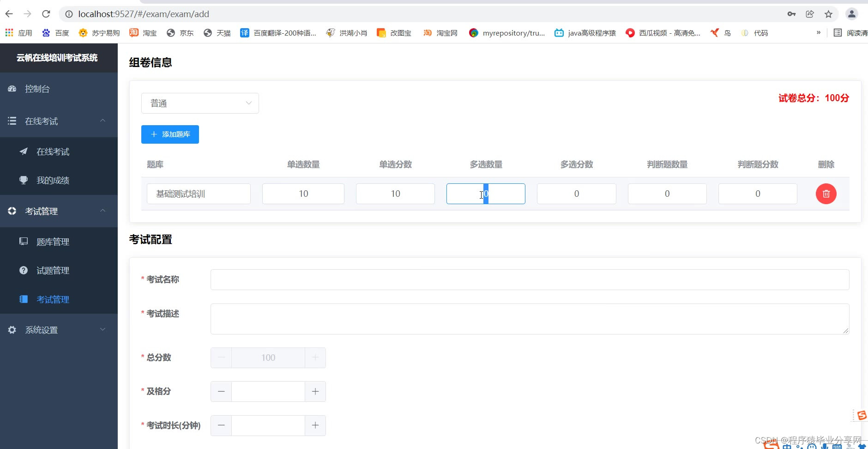This screenshot has height=449, width=868.
Task: Select highlighted 考试管理 submenu item
Action: tap(59, 299)
